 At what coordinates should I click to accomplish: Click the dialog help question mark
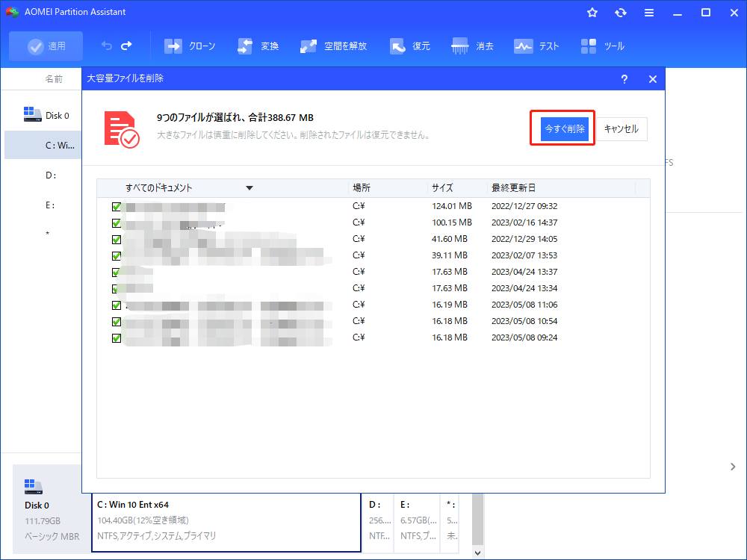(x=624, y=79)
